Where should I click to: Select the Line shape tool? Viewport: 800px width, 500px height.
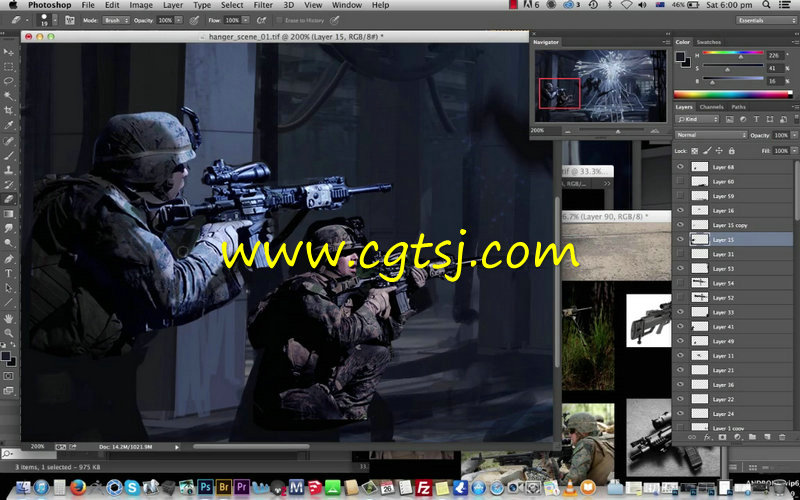[9, 303]
